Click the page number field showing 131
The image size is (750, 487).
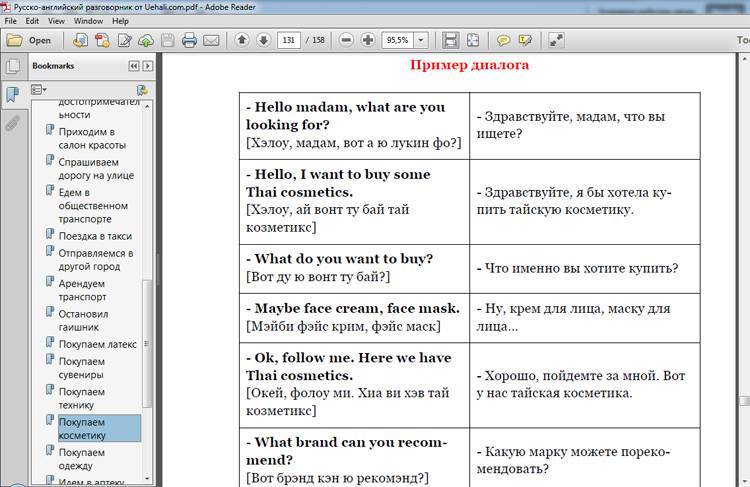[288, 41]
